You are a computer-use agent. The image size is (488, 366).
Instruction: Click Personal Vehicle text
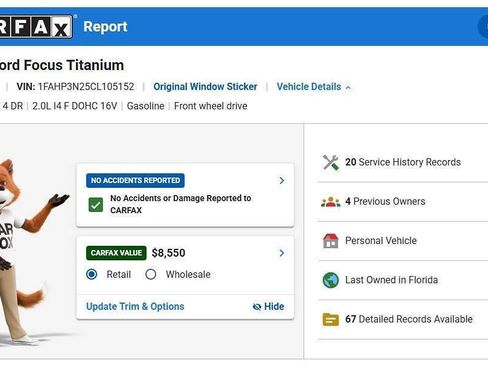(x=381, y=241)
